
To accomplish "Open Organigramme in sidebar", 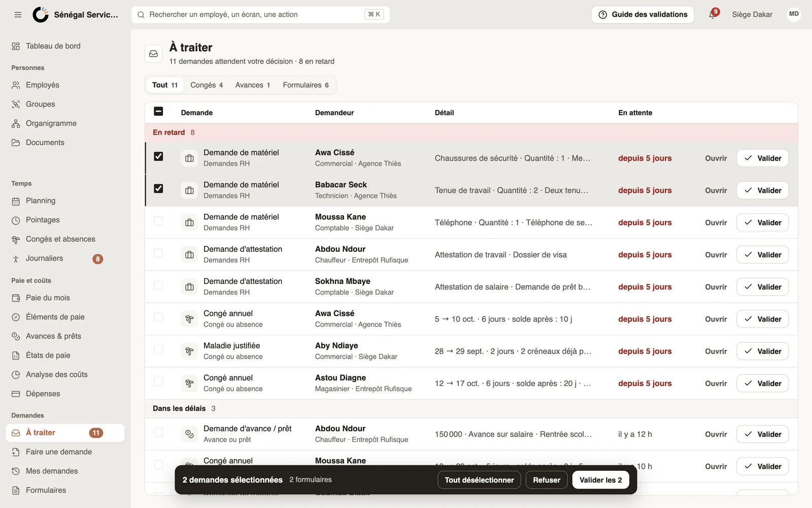I will (x=65, y=123).
